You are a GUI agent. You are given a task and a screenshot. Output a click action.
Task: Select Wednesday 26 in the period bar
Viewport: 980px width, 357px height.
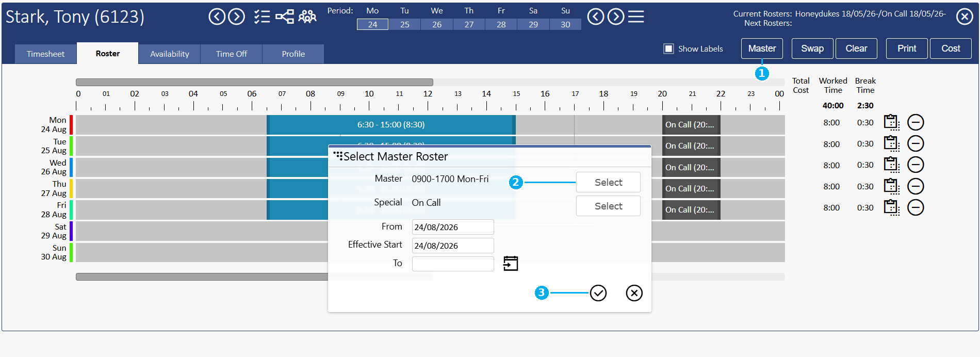pos(437,24)
